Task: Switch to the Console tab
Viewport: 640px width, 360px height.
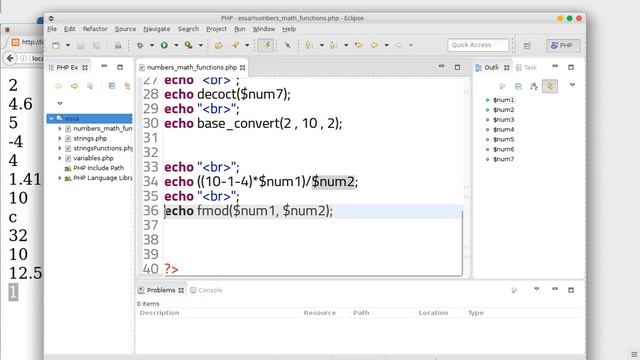Action: pos(206,290)
